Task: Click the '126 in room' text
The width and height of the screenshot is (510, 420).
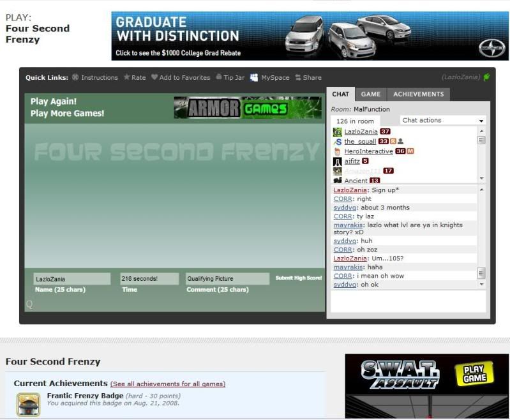Action: point(355,121)
